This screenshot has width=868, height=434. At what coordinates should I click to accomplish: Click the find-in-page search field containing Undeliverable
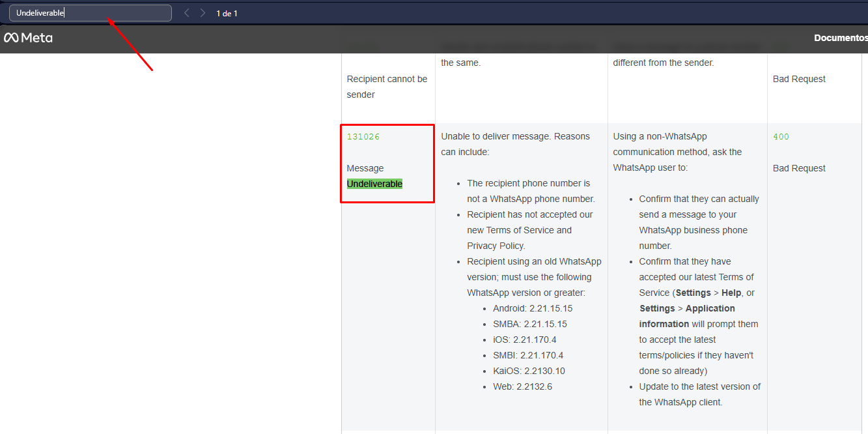point(90,13)
